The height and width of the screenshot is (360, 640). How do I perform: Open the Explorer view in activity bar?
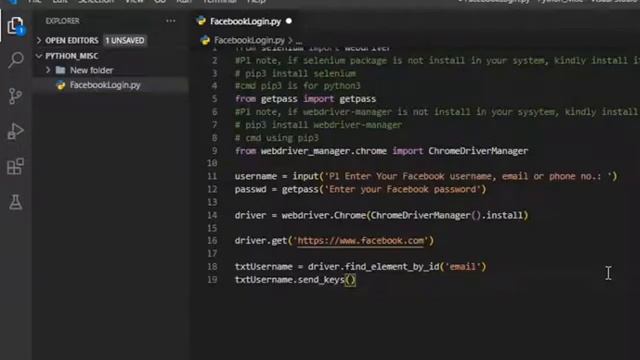point(16,26)
